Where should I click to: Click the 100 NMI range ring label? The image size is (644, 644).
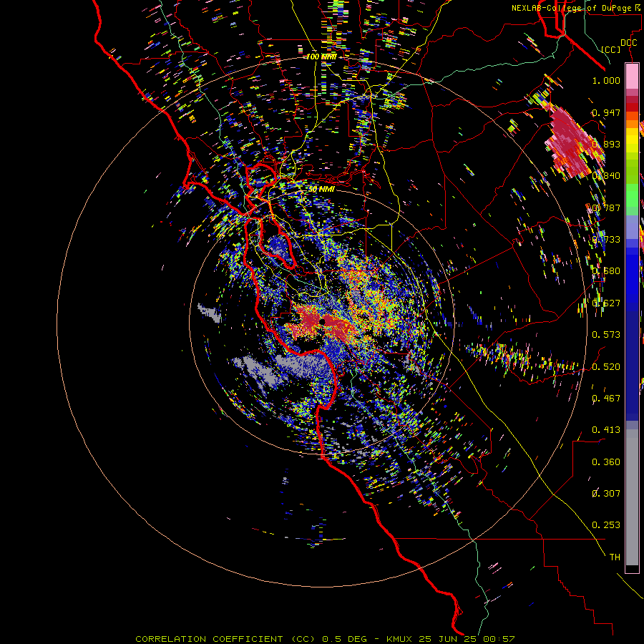321,57
